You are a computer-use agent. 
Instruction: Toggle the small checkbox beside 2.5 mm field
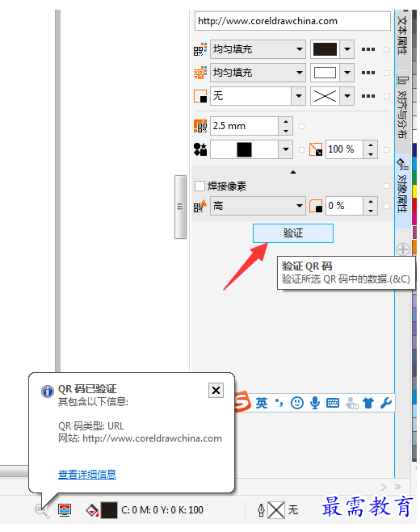coord(301,126)
